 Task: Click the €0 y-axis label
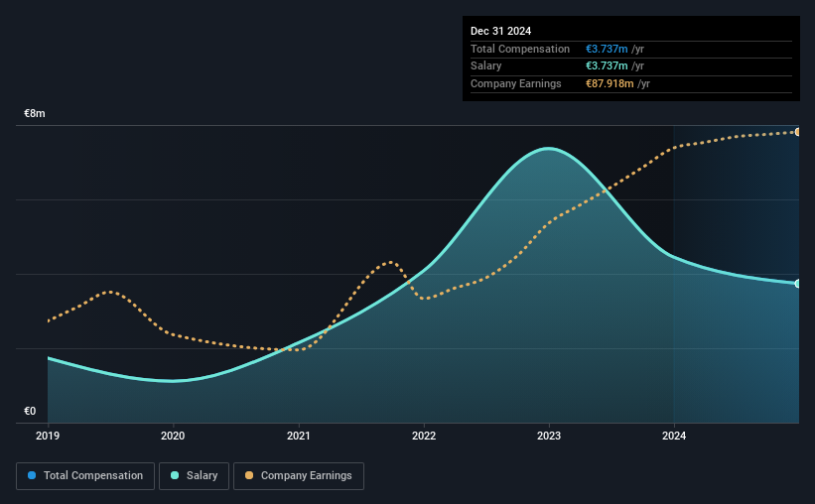30,411
